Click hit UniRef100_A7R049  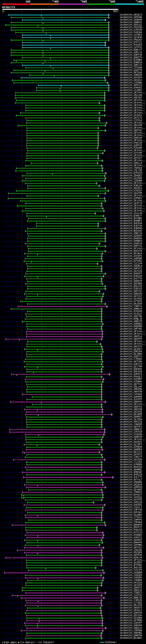(x=131, y=30)
